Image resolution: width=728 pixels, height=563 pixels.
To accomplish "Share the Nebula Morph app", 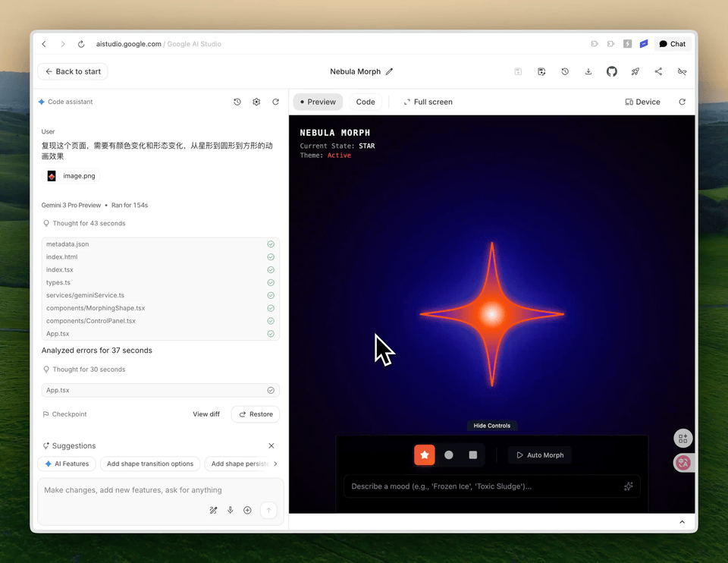I will coord(658,71).
